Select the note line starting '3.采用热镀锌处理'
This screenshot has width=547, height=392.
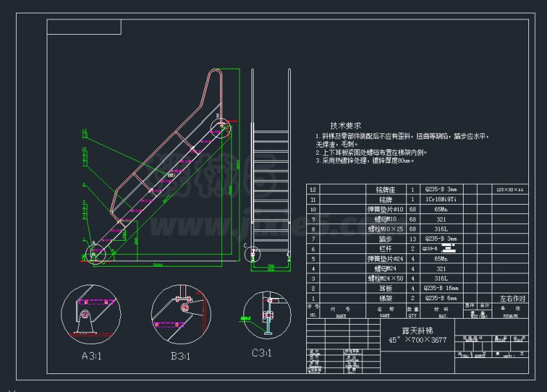365,161
